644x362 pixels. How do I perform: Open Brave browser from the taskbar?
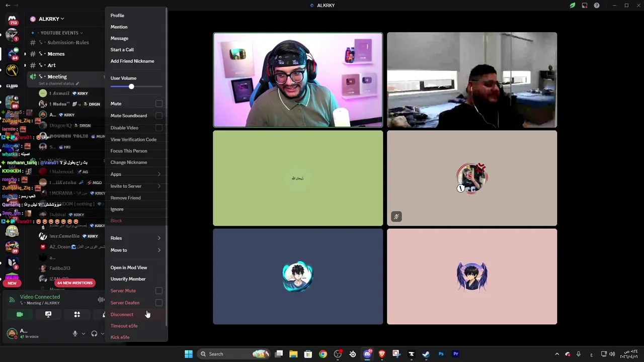[382, 354]
